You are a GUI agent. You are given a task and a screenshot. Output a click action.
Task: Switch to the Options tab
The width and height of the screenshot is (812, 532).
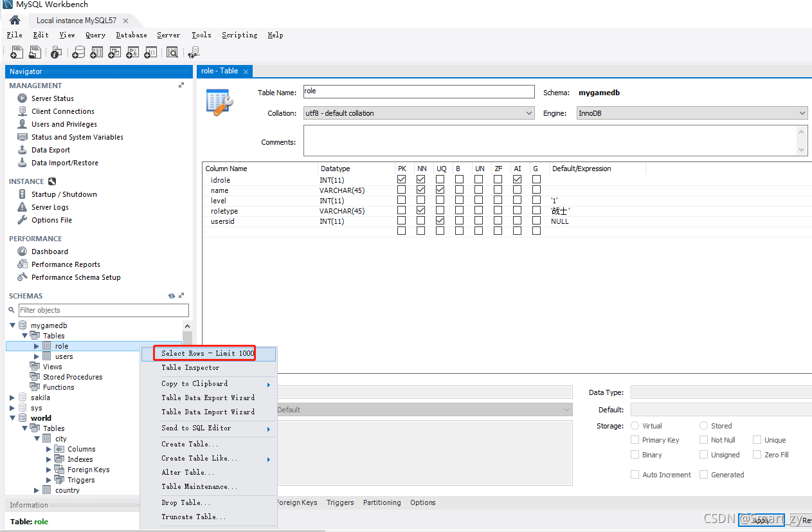423,502
